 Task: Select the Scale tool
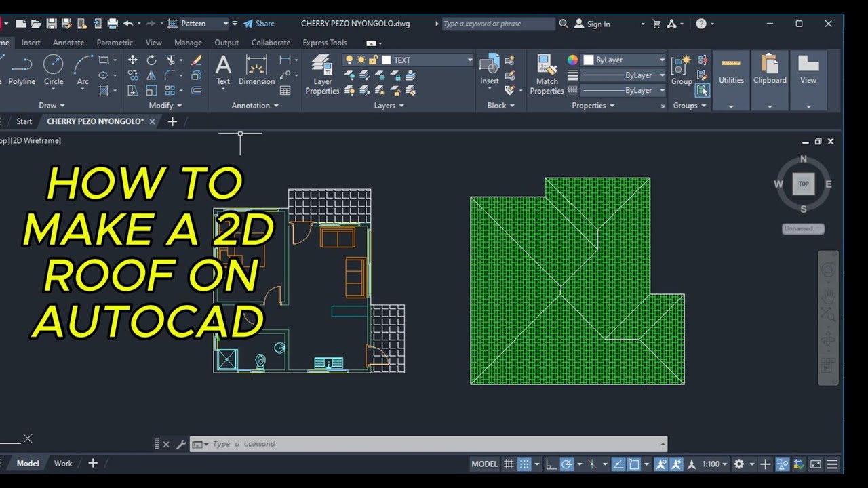[x=151, y=90]
